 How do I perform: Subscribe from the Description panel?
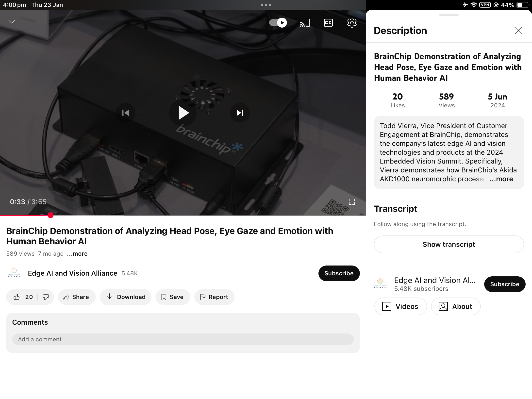[505, 284]
